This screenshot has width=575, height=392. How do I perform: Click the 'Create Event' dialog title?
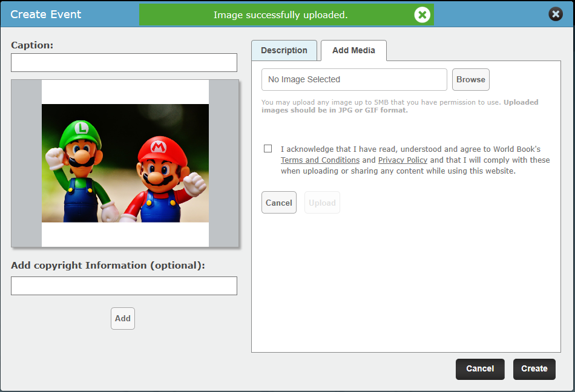(46, 15)
